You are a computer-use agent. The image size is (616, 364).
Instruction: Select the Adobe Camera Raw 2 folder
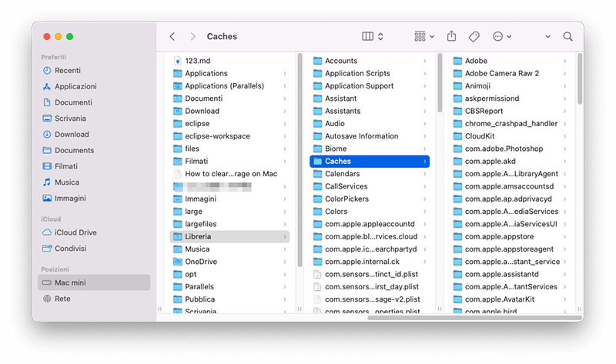click(510, 73)
